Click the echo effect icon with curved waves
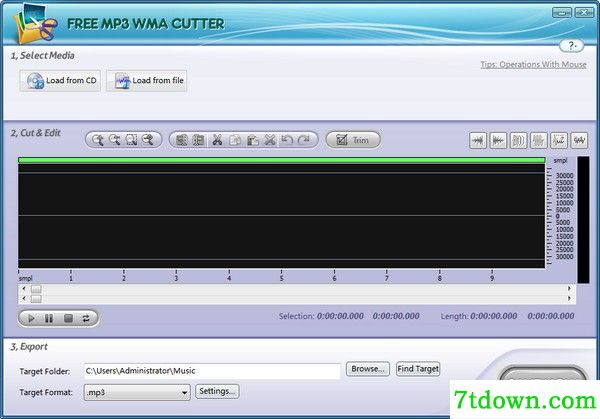This screenshot has height=419, width=600. pos(518,140)
